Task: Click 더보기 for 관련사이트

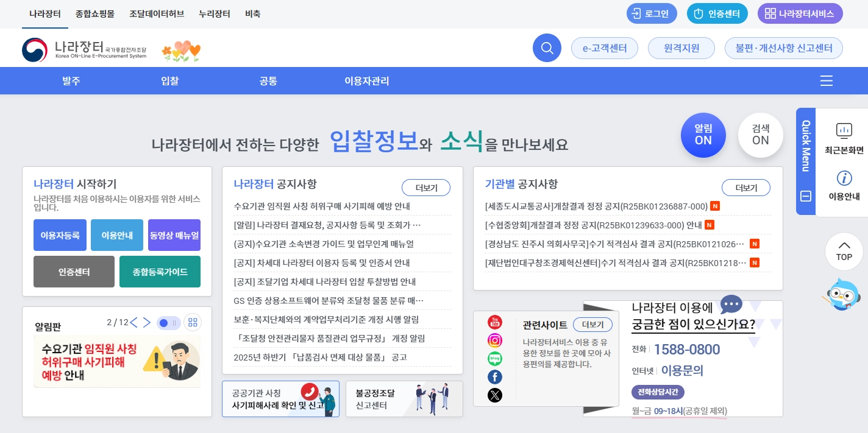Action: tap(593, 325)
